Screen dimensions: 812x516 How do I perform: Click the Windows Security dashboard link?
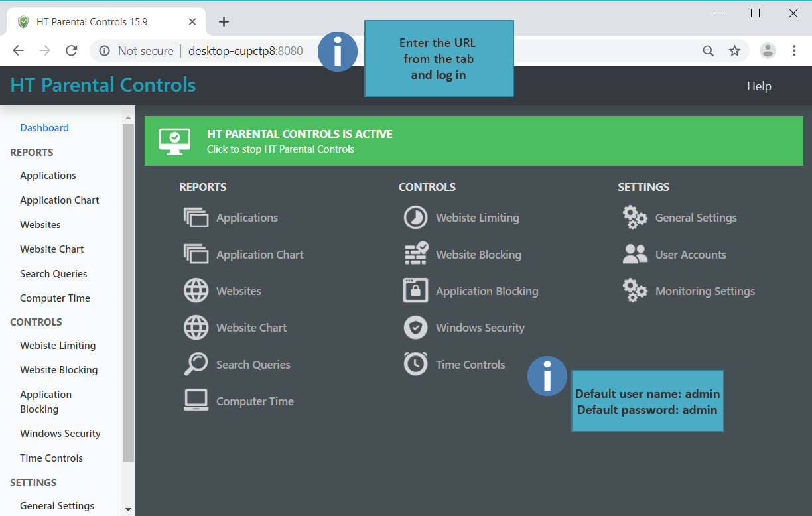tap(480, 328)
